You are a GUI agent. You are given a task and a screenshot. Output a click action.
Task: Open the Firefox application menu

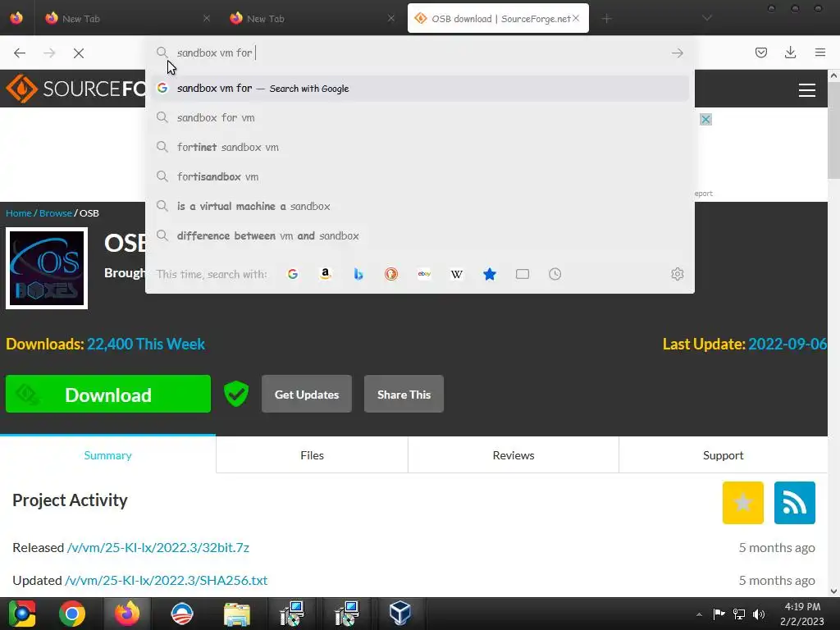820,52
